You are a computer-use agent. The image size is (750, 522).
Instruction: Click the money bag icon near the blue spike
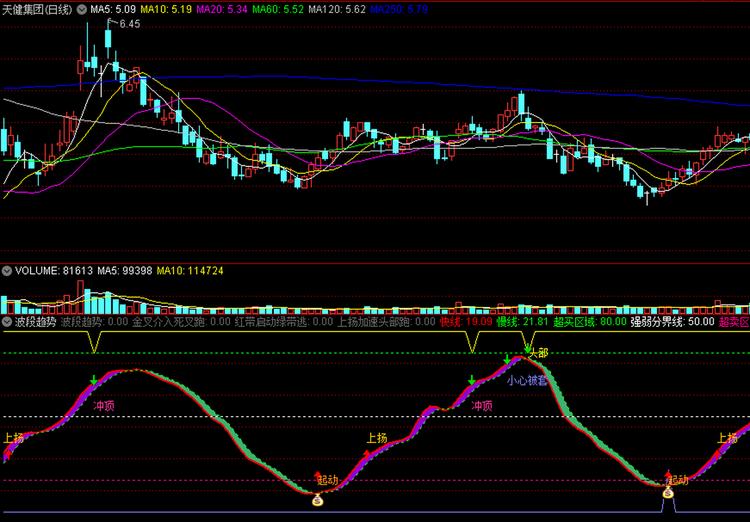[668, 492]
